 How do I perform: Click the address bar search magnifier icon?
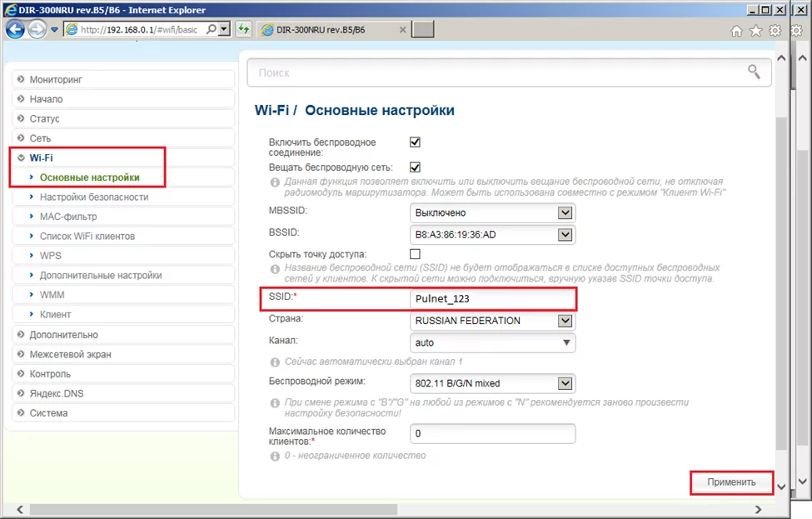[212, 29]
